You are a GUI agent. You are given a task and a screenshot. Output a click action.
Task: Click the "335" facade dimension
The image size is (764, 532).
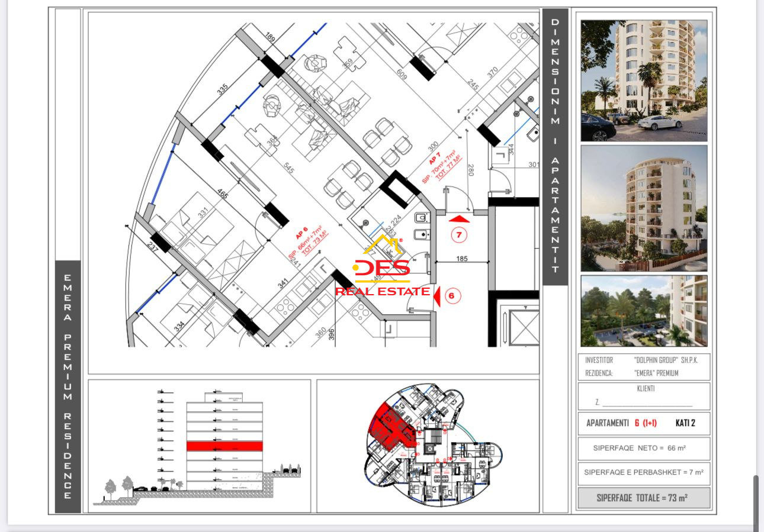[x=222, y=90]
